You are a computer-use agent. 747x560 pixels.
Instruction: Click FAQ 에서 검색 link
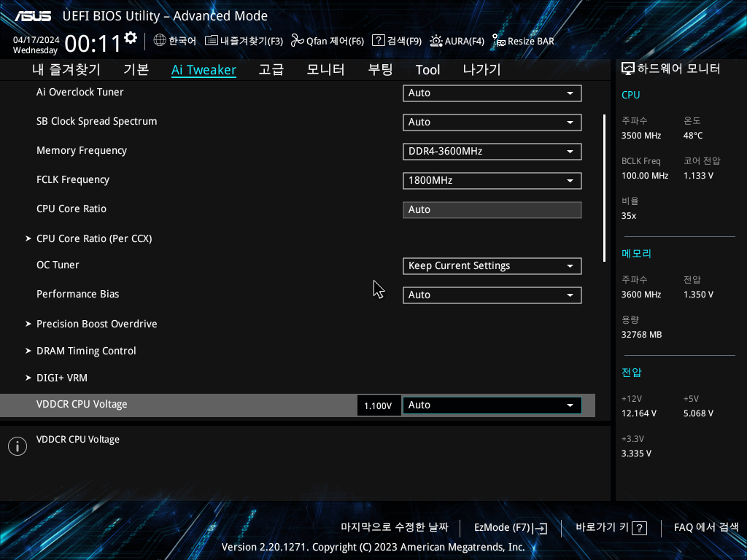coord(706,527)
